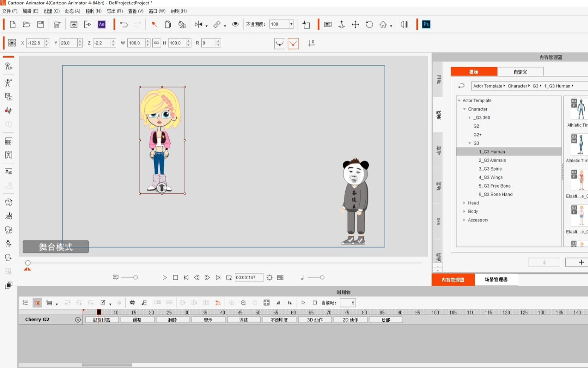Open the opacity (不透明度) dropdown arrow

[x=291, y=24]
